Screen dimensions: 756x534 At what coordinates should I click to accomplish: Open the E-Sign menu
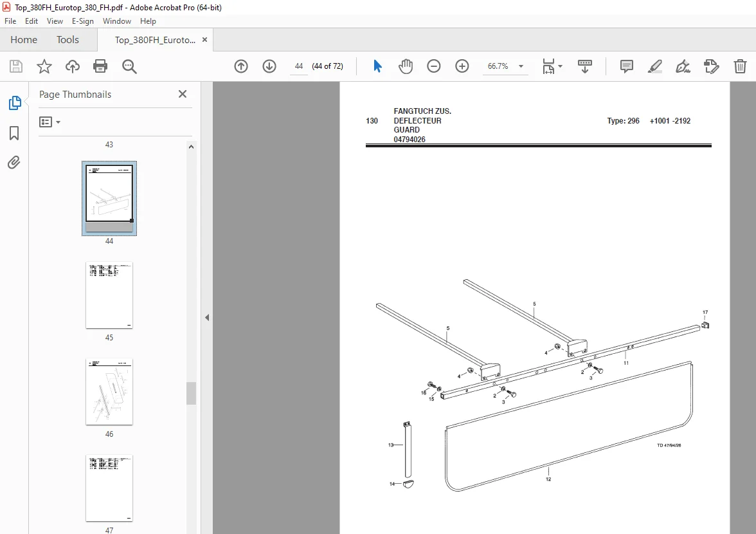(x=82, y=21)
